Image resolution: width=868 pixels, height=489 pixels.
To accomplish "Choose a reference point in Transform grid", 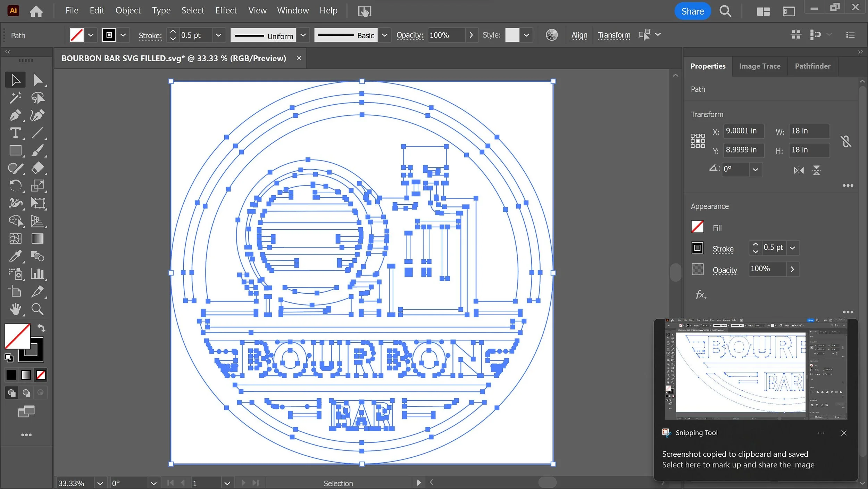I will pos(698,141).
